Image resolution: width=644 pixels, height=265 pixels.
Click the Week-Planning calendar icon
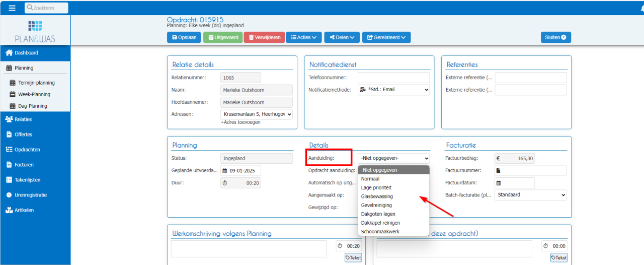(13, 94)
